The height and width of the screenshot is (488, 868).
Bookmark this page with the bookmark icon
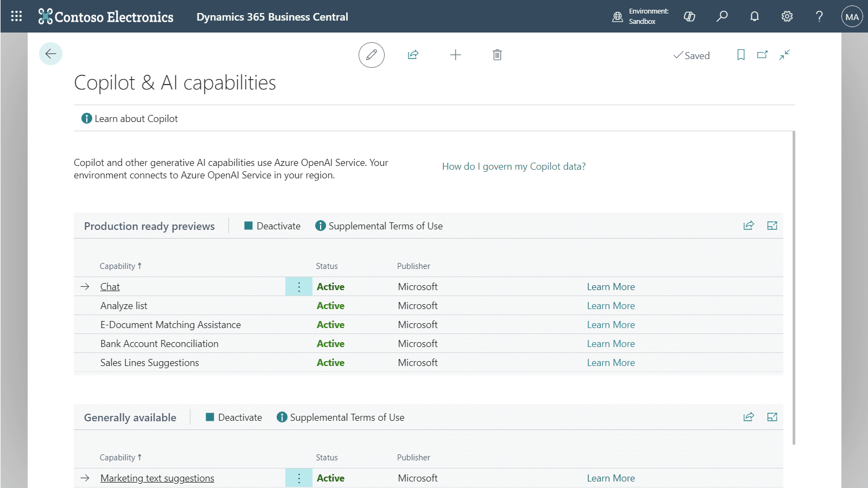pos(741,55)
